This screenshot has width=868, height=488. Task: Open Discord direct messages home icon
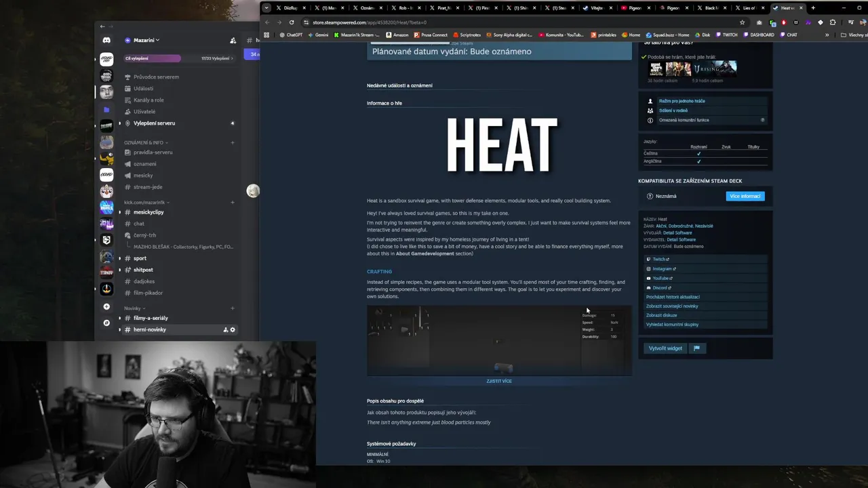click(x=106, y=40)
